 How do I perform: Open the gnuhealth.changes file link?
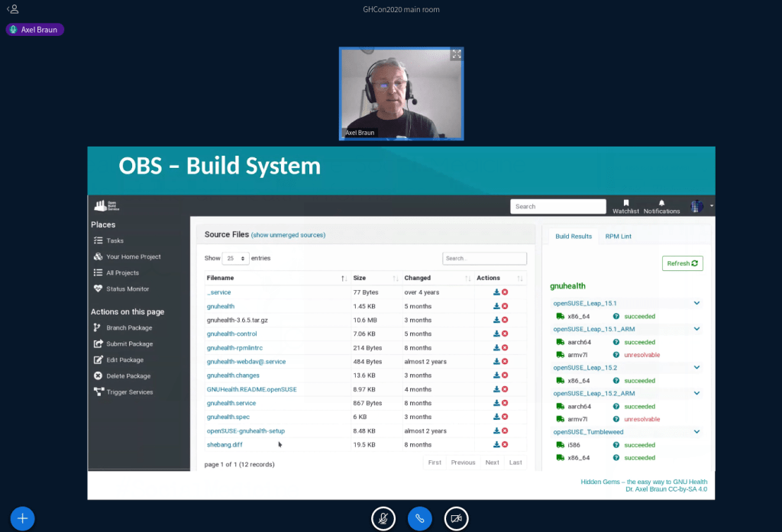(x=233, y=376)
